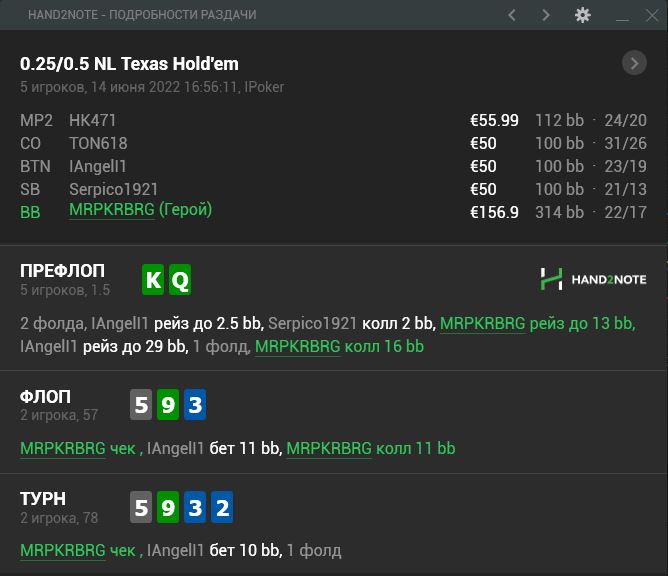Open MRPKRBRG link in the turn action line
This screenshot has width=668, height=576.
point(62,551)
